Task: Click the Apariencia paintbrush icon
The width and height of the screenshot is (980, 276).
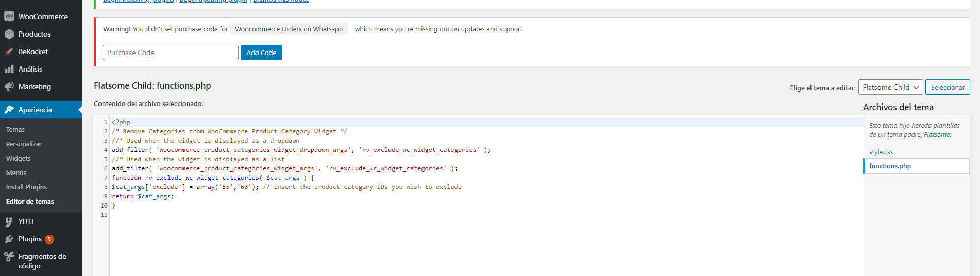Action: [x=9, y=110]
